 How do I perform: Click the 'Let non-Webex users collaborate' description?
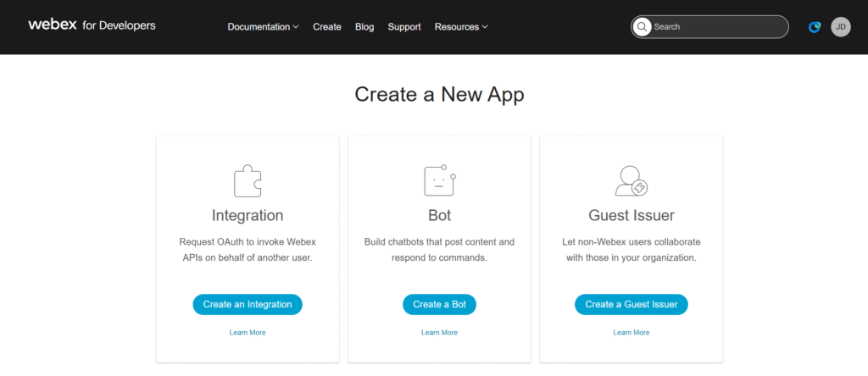click(631, 250)
